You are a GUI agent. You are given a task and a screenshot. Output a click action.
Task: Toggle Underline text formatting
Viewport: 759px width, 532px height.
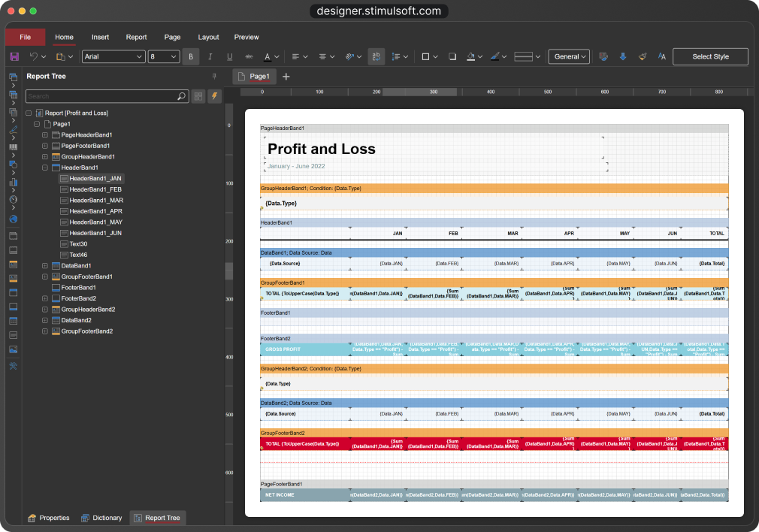(x=230, y=56)
